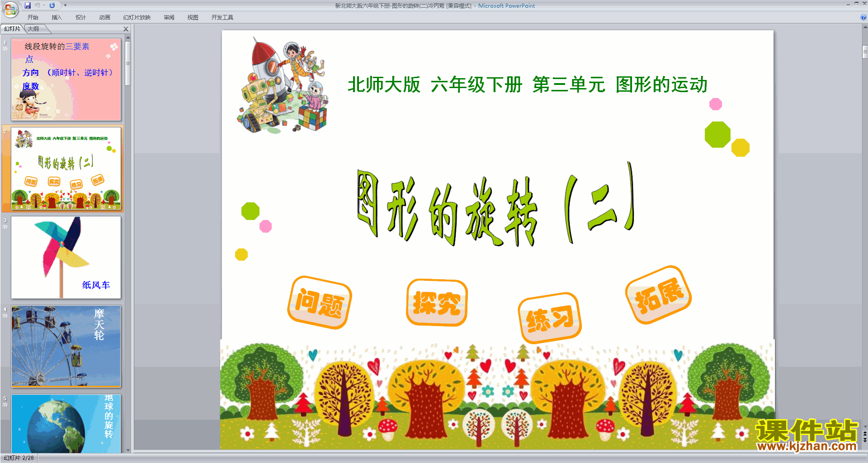Click the thumbnail pane scrollbar handle
Viewport: 868px width, 463px height.
pyautogui.click(x=128, y=63)
